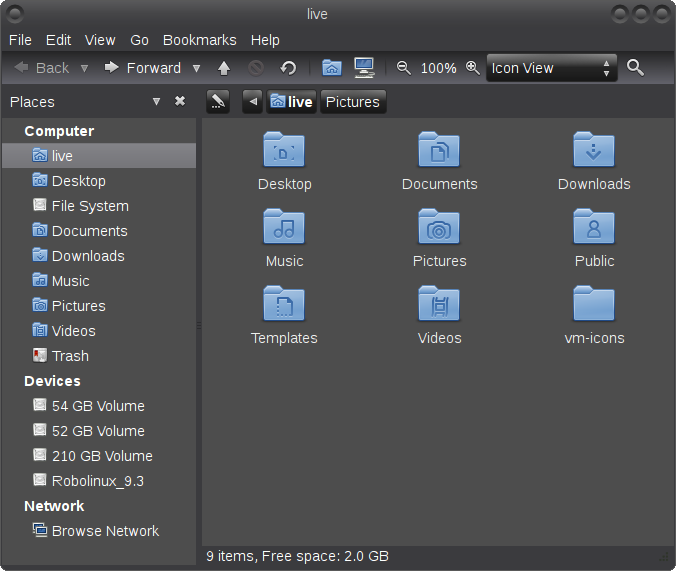This screenshot has width=676, height=571.
Task: Select Downloads in the Places sidebar
Action: [99, 256]
